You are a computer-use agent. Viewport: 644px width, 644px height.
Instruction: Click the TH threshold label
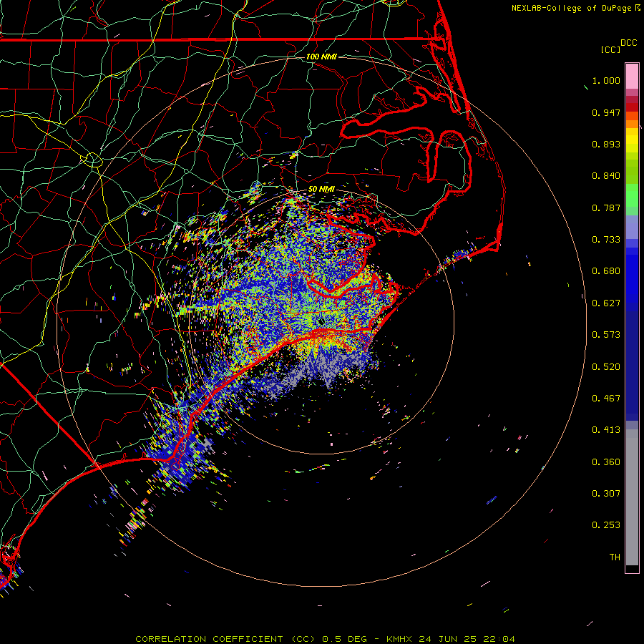pyautogui.click(x=615, y=557)
